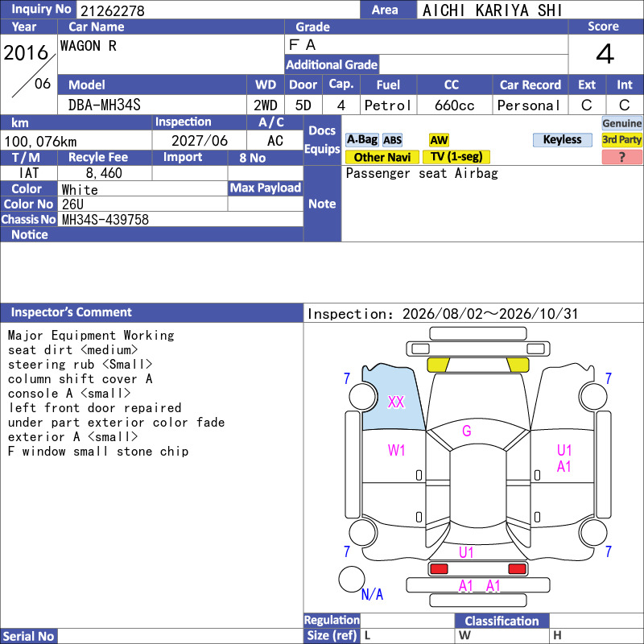Click the XX mark on diagram

[396, 402]
